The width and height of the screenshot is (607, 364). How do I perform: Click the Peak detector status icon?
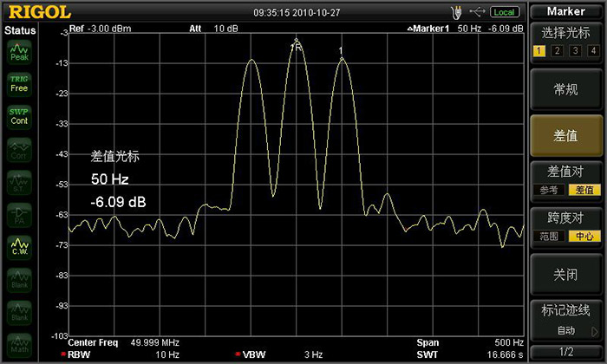(19, 53)
